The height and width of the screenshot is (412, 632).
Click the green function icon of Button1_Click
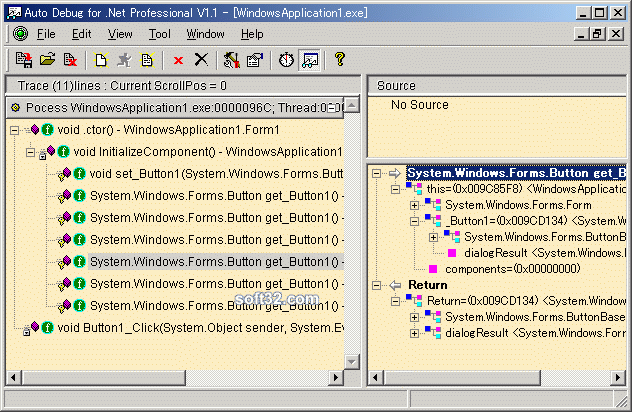click(x=48, y=327)
